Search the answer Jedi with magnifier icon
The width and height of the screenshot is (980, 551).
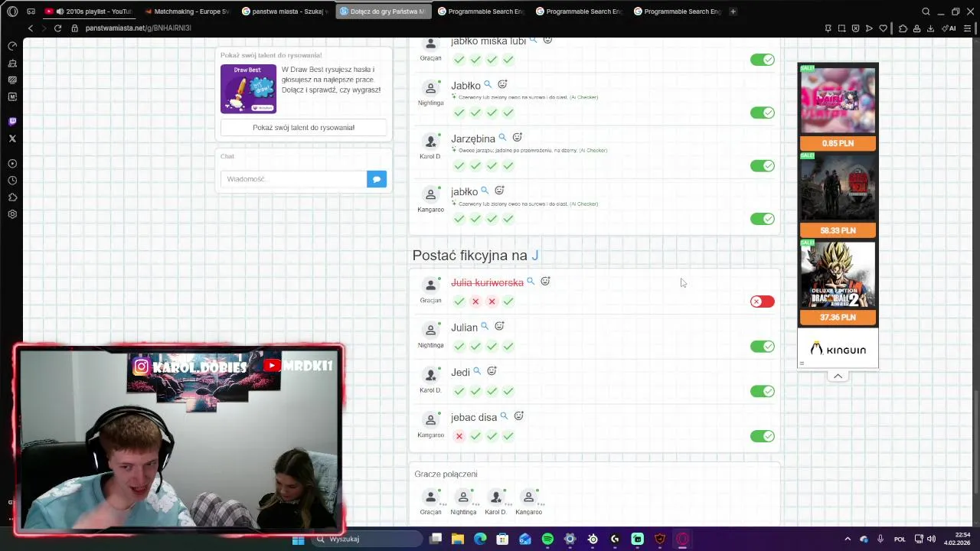pyautogui.click(x=477, y=371)
